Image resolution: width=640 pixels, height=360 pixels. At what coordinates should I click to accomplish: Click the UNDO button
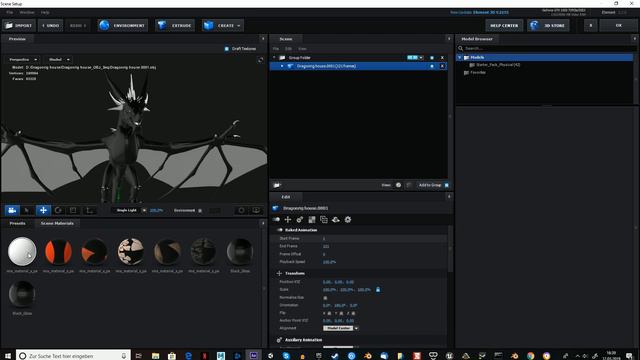pyautogui.click(x=51, y=25)
